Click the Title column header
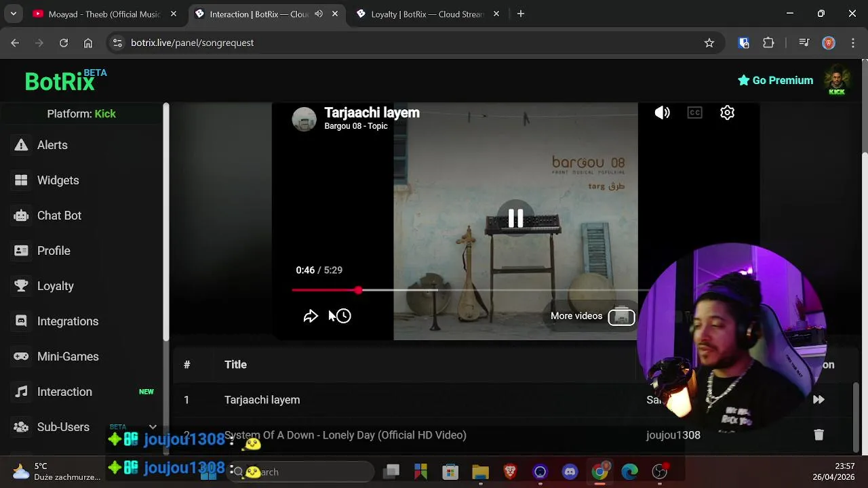This screenshot has width=868, height=488. pos(235,365)
